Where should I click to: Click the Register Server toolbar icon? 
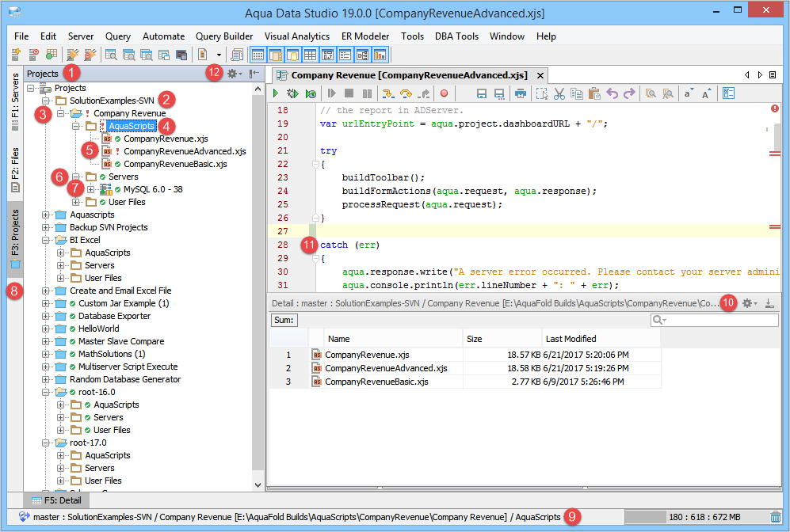16,55
